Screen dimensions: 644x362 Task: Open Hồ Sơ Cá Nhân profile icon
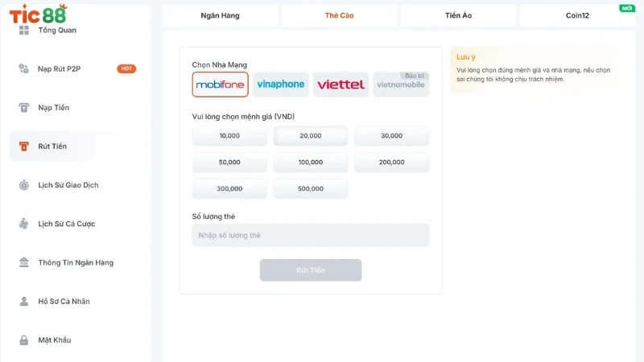tap(24, 301)
